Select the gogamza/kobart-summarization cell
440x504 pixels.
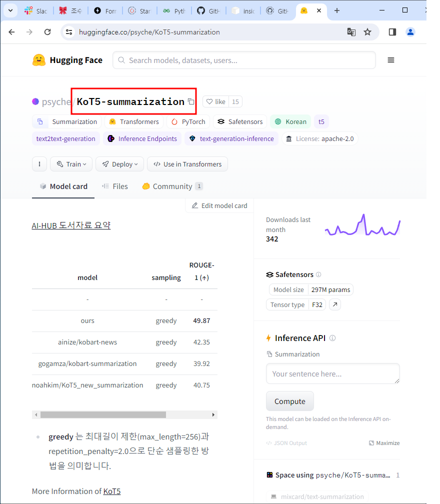pyautogui.click(x=87, y=363)
